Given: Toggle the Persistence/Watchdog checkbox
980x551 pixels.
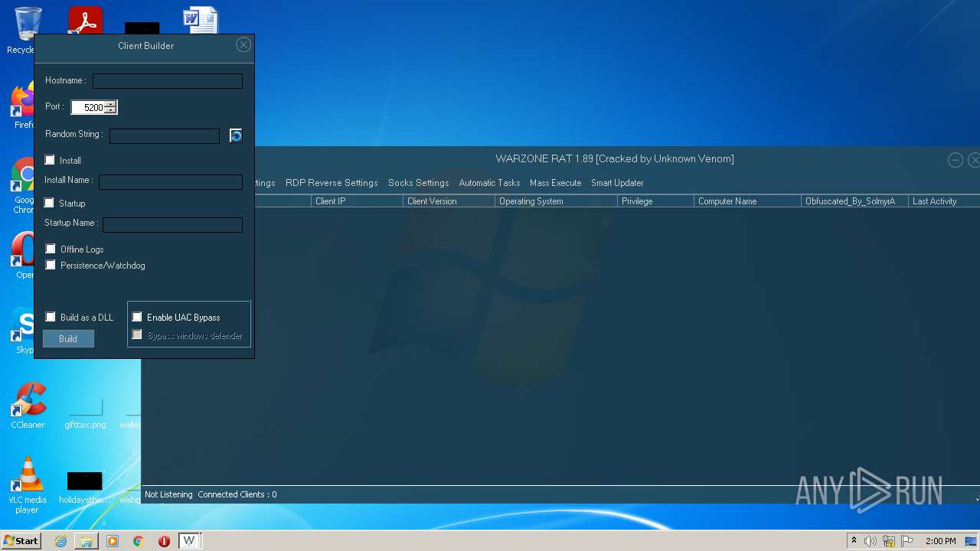Looking at the screenshot, I should click(x=51, y=265).
